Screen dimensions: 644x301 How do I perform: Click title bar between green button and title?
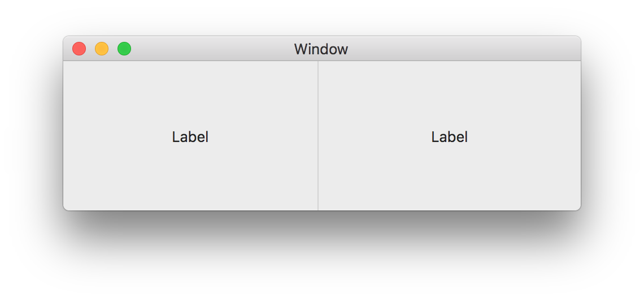click(x=209, y=49)
